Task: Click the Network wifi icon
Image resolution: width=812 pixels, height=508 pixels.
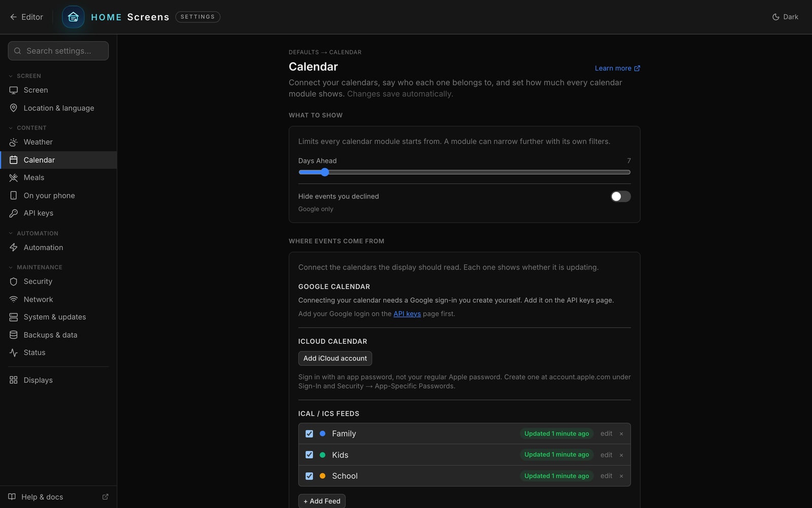Action: pyautogui.click(x=14, y=299)
